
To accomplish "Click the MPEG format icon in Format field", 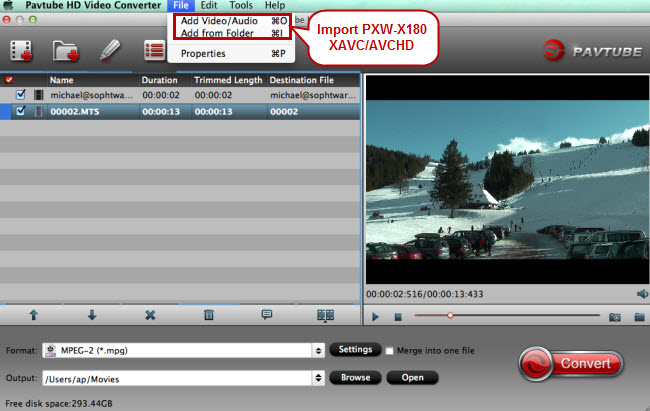I will pos(51,350).
